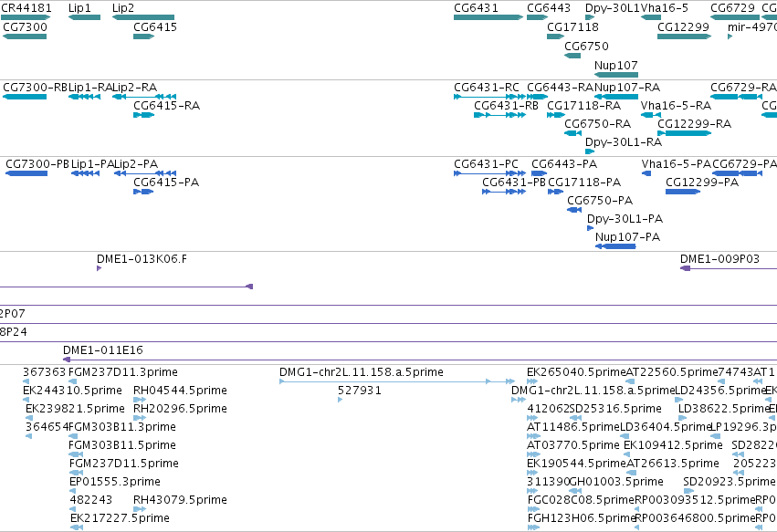Screen dimensions: 777x532
Task: Click transcript CG6431-RB
Action: 507,106
